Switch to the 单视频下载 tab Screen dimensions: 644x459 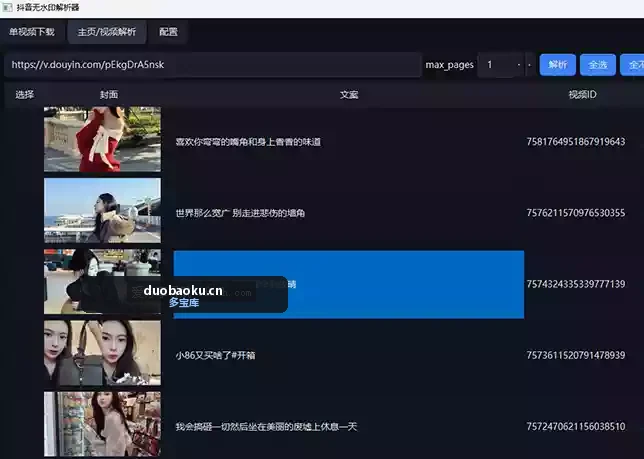[x=32, y=32]
